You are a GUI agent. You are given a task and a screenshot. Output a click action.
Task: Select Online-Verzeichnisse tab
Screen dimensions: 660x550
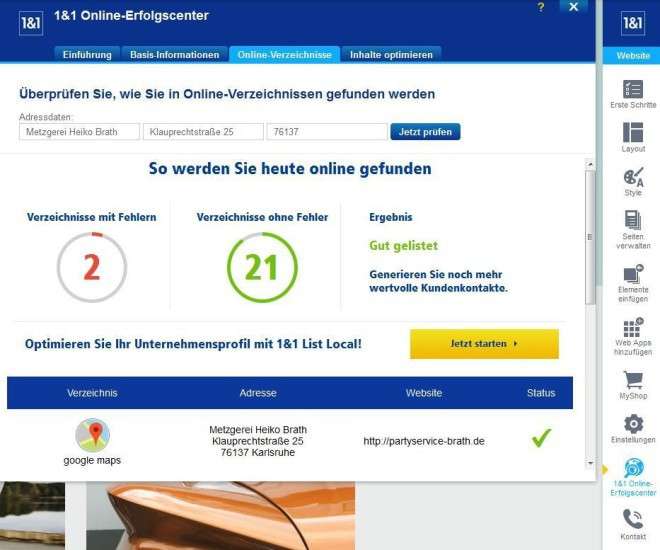285,55
